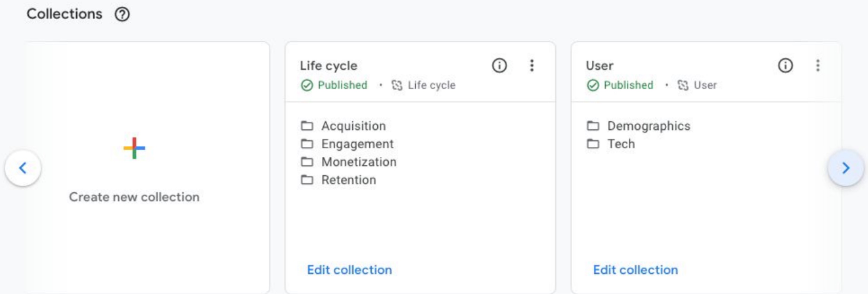Select the Engagement folder
Viewport: 868px width, 294px height.
click(357, 144)
